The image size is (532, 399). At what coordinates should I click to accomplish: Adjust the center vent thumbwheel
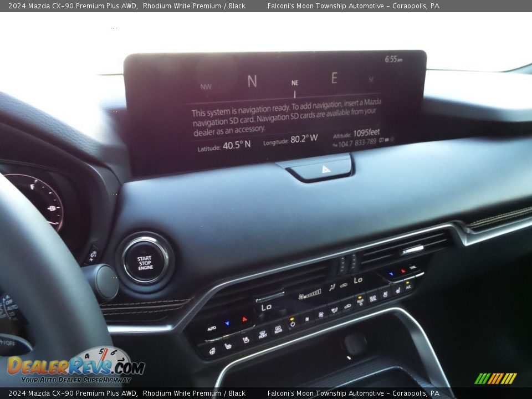(347, 264)
